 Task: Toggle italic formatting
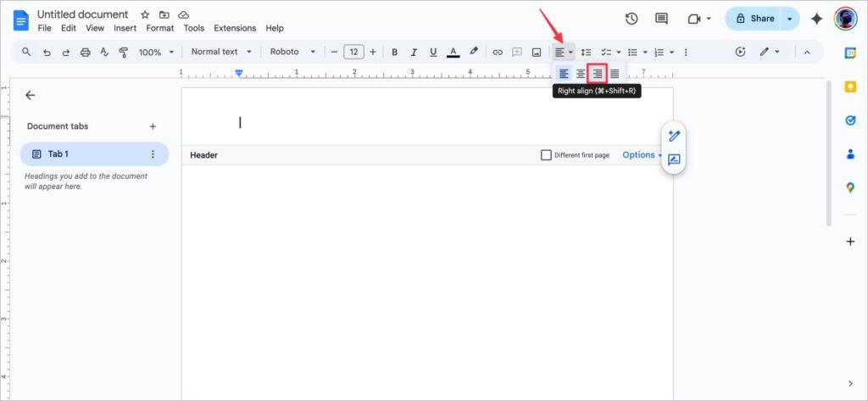click(x=414, y=52)
